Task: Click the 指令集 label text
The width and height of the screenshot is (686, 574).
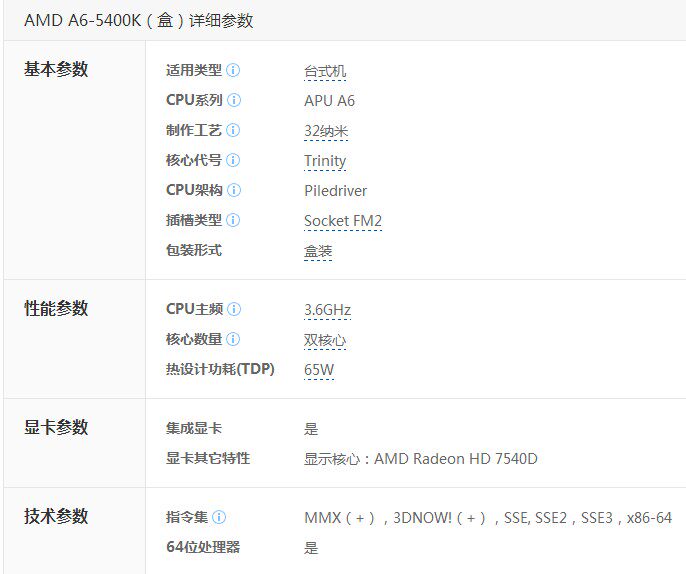Action: click(187, 518)
